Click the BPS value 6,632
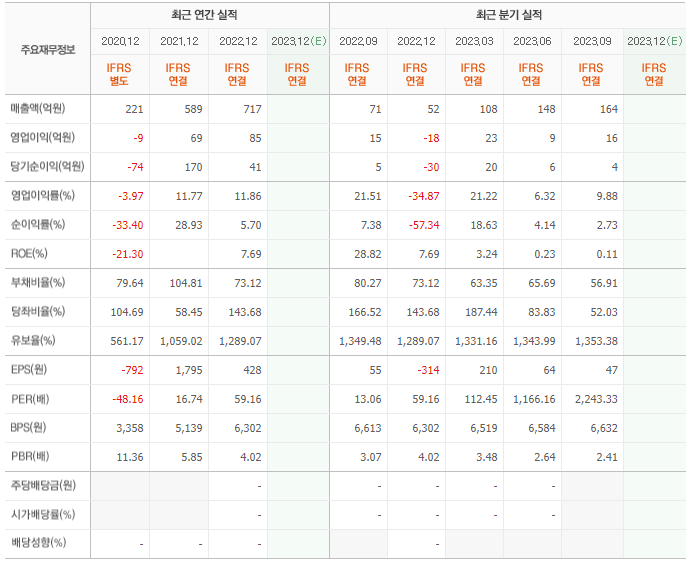Viewport: 693px width, 564px height. (x=604, y=428)
